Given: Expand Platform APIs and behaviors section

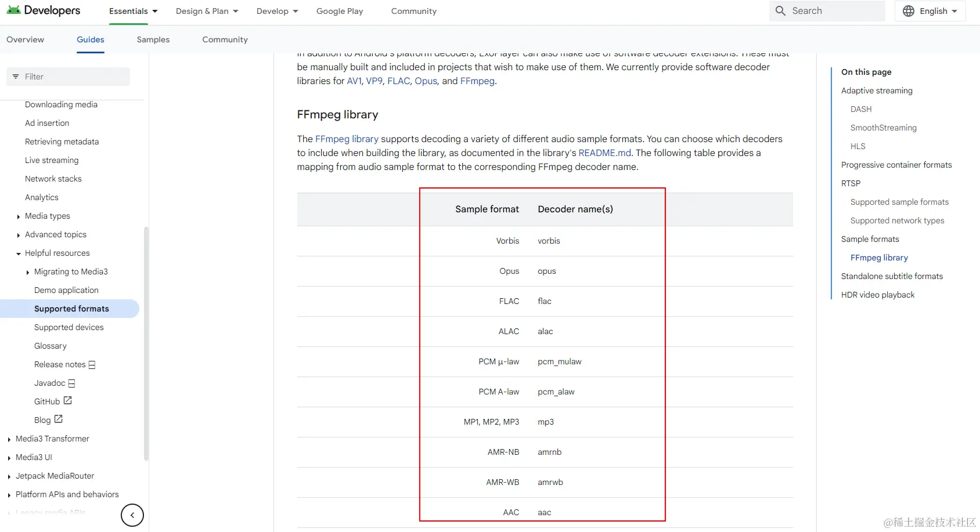Looking at the screenshot, I should (9, 495).
